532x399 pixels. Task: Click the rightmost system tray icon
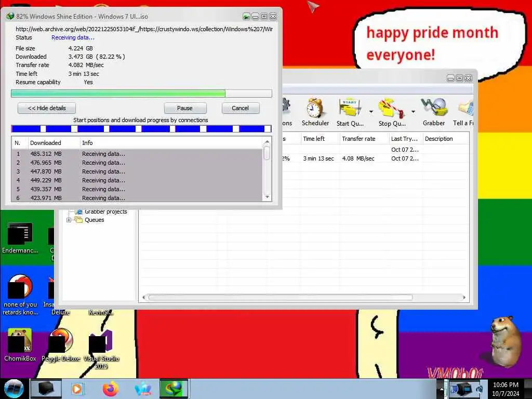pos(480,389)
